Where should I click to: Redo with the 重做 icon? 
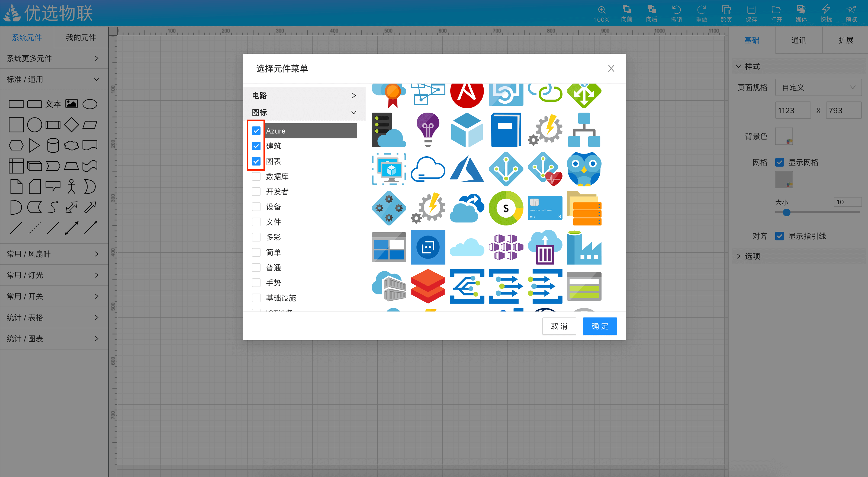(701, 14)
